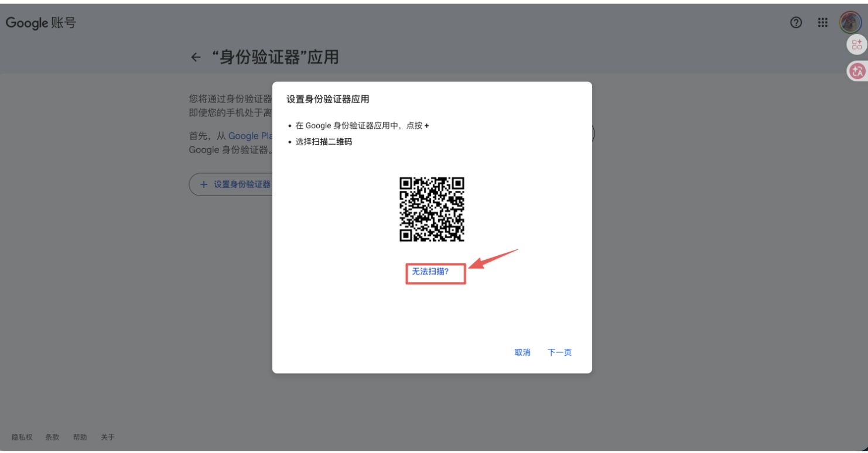Image resolution: width=868 pixels, height=453 pixels.
Task: Click the account profile avatar
Action: (x=850, y=23)
